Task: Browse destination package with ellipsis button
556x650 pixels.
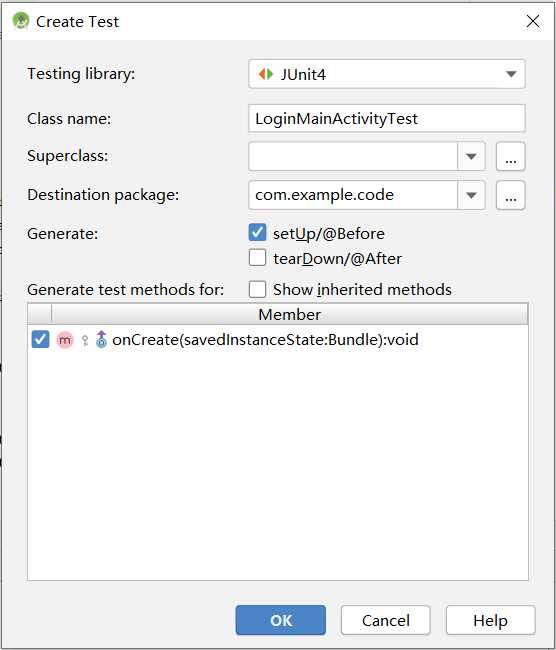Action: tap(510, 195)
